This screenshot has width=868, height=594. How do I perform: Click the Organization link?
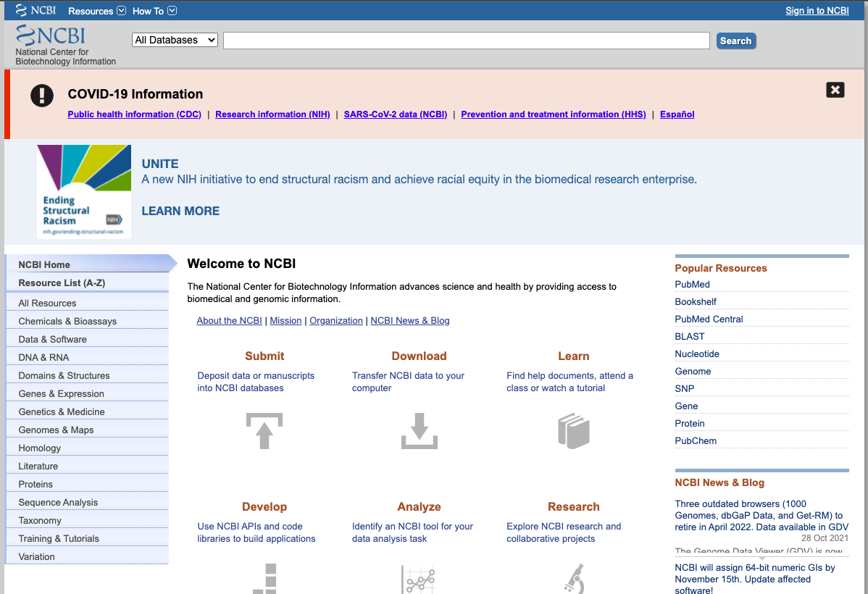point(336,320)
